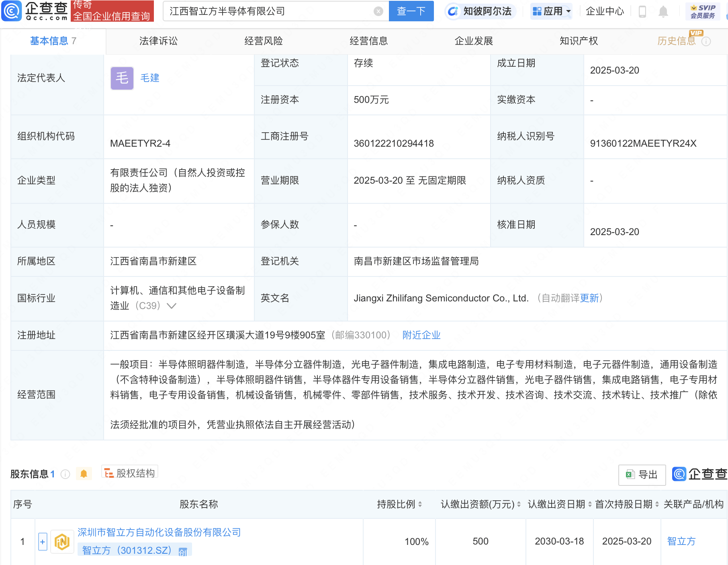Select tax ID 91360122MAEETYR24X
This screenshot has height=565, width=728.
click(643, 143)
